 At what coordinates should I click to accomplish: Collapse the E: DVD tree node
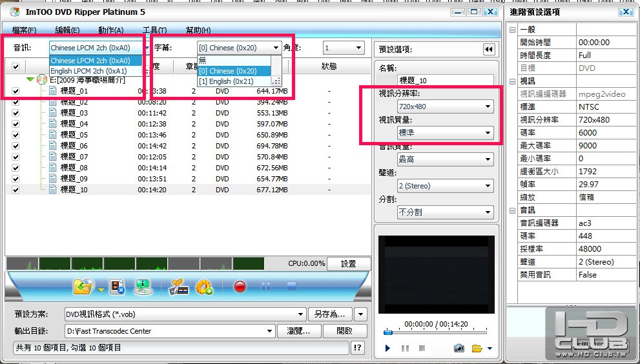click(x=30, y=79)
